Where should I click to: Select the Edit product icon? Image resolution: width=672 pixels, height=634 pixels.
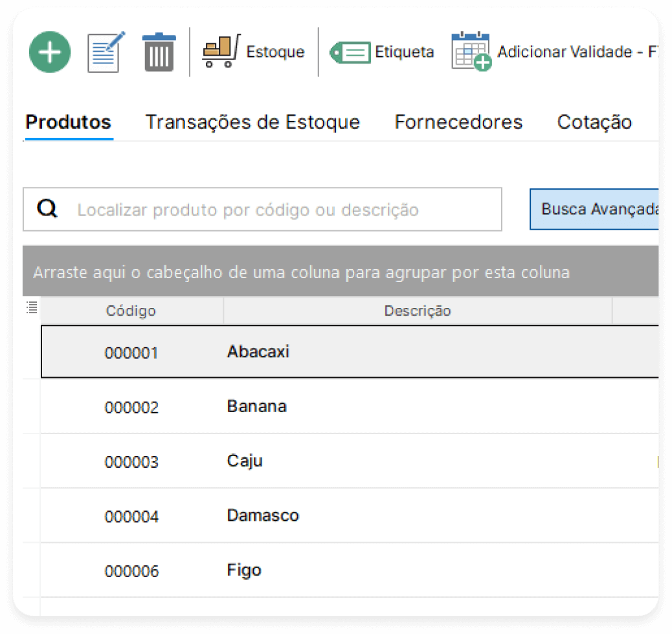(104, 52)
